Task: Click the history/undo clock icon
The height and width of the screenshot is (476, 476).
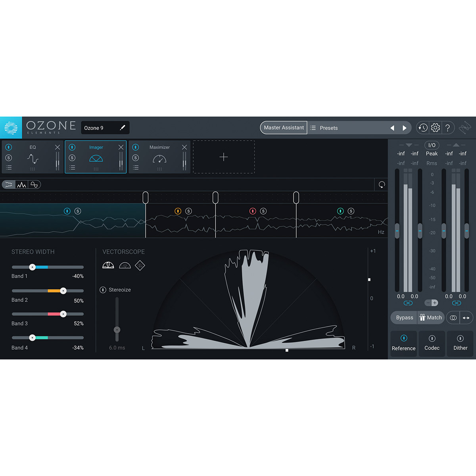Action: 422,128
